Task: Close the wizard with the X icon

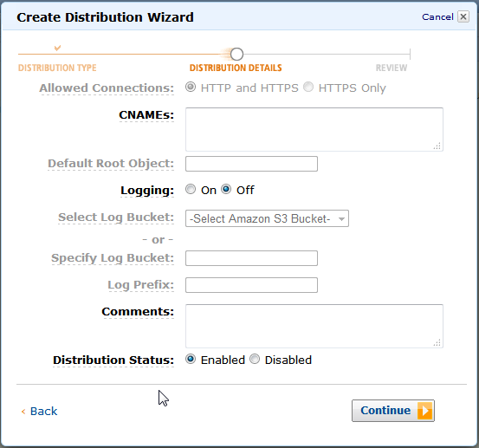Action: pyautogui.click(x=463, y=16)
